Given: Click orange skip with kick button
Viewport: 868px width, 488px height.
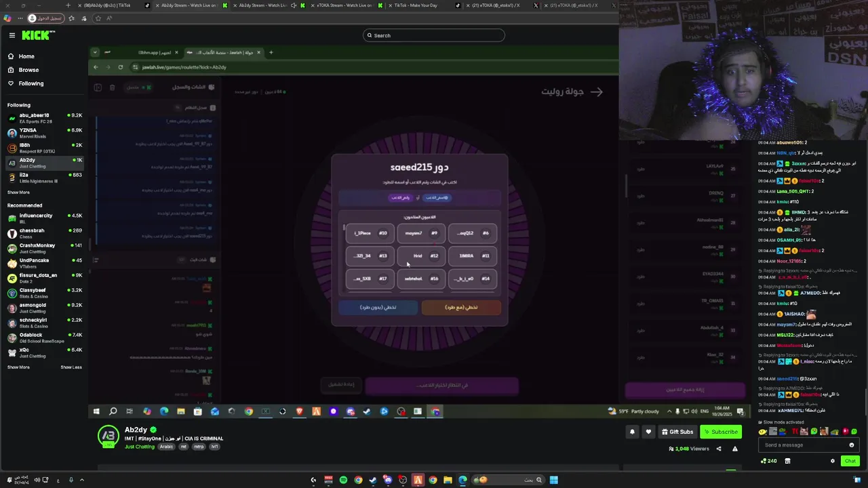Looking at the screenshot, I should 461,307.
